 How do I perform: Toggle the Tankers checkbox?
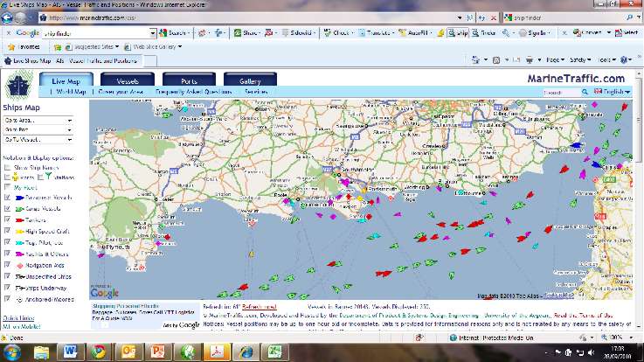click(x=8, y=219)
